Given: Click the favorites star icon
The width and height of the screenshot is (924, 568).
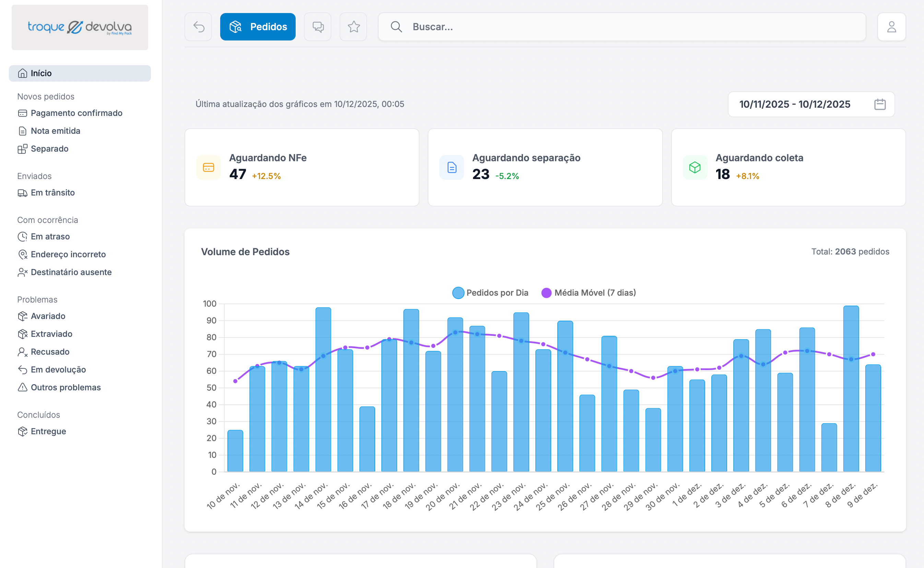Looking at the screenshot, I should 353,27.
